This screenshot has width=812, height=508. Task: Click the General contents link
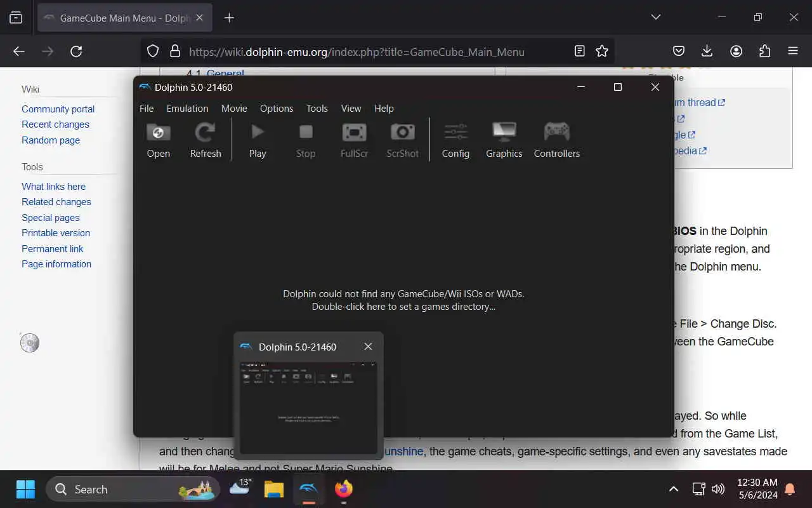225,72
